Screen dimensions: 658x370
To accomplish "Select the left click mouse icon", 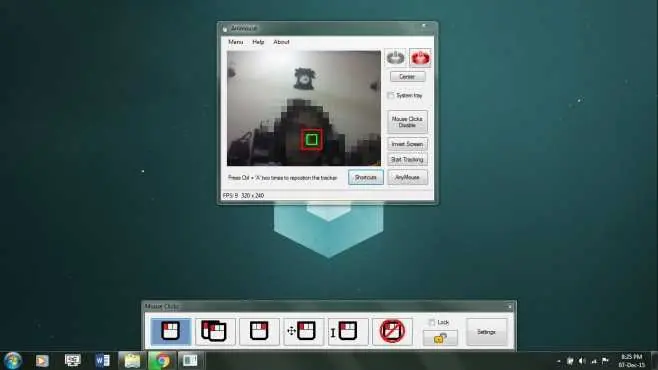I will tap(171, 331).
